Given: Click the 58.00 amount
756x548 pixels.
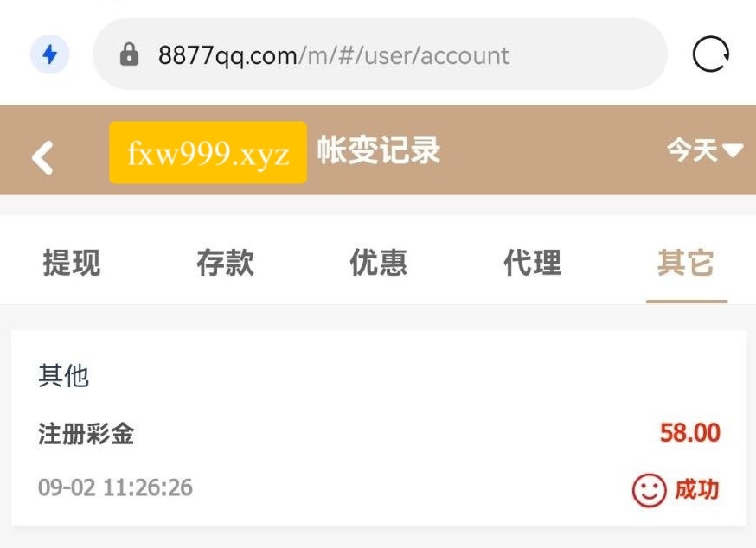Looking at the screenshot, I should pos(690,433).
